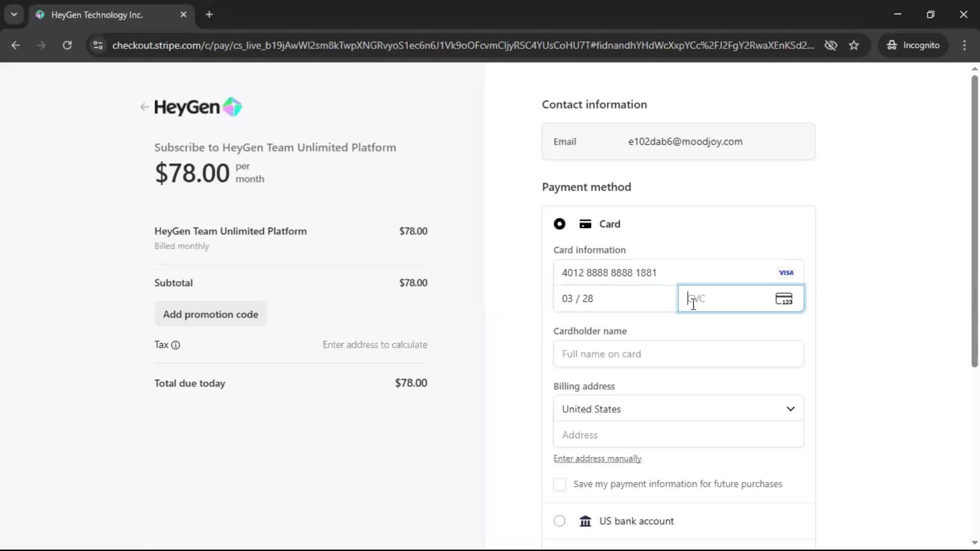
Task: Reload the checkout page
Action: (67, 45)
